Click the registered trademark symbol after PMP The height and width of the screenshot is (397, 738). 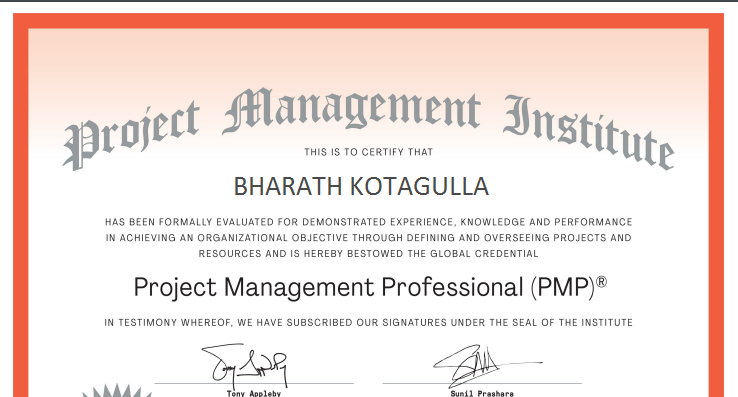pyautogui.click(x=602, y=282)
